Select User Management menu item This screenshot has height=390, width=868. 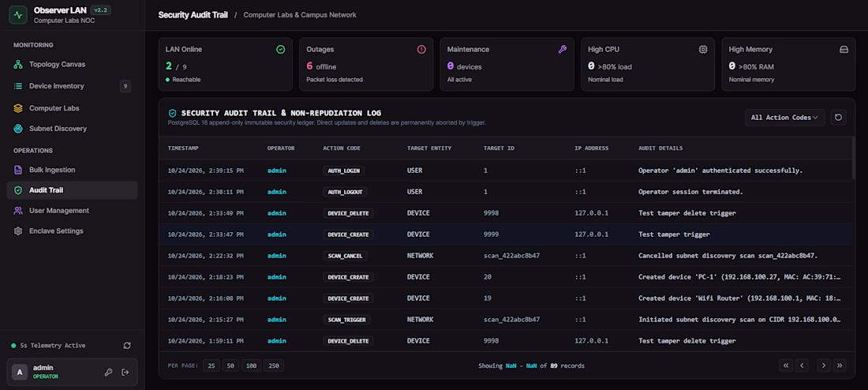point(72,211)
